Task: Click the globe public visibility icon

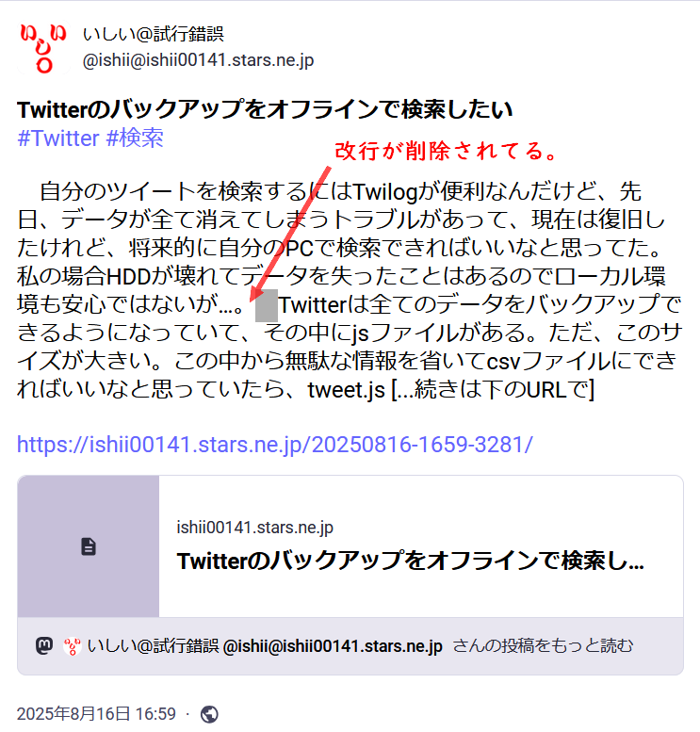Action: pos(209,714)
